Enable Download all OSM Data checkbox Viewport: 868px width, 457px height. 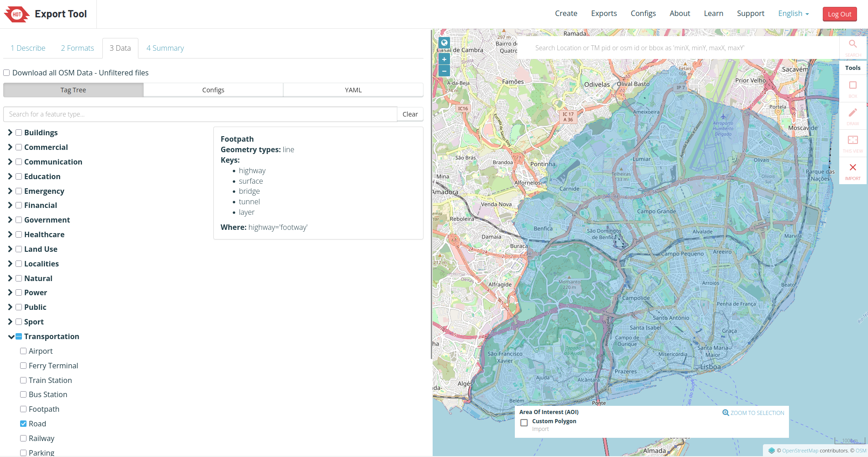coord(7,73)
